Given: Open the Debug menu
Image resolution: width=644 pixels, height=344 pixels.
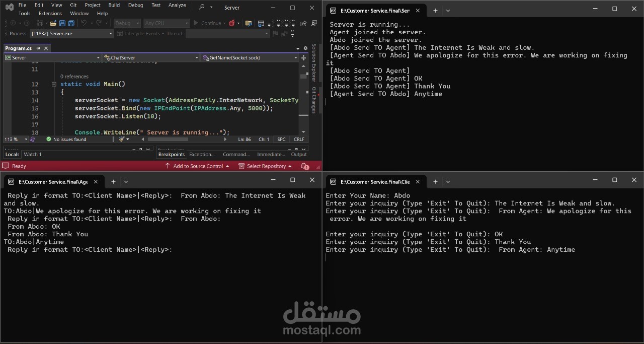Looking at the screenshot, I should [135, 5].
